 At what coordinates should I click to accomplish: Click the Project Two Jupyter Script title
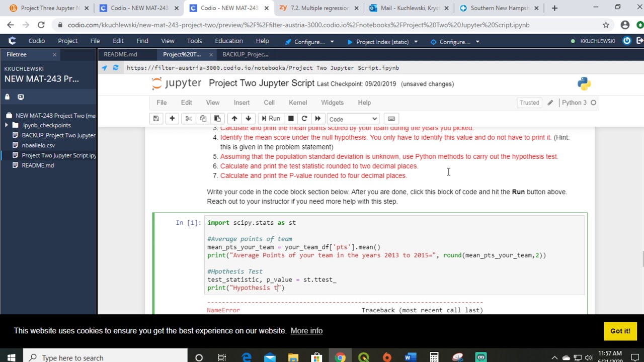click(x=262, y=83)
